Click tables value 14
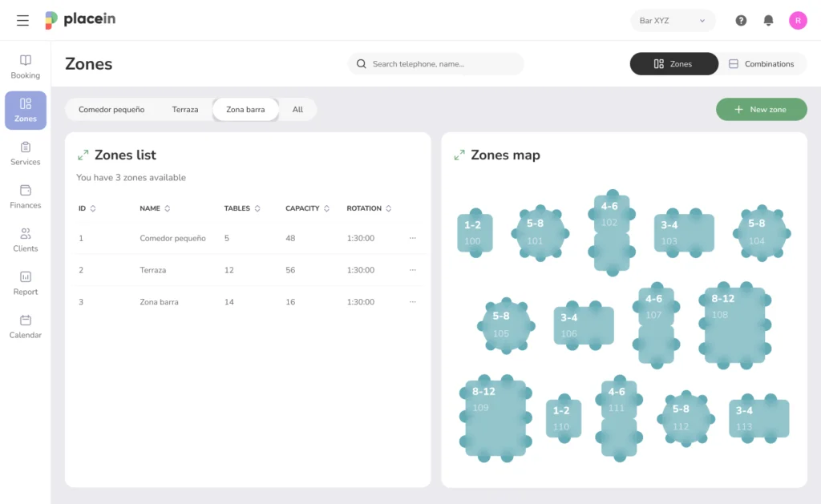 click(x=229, y=302)
